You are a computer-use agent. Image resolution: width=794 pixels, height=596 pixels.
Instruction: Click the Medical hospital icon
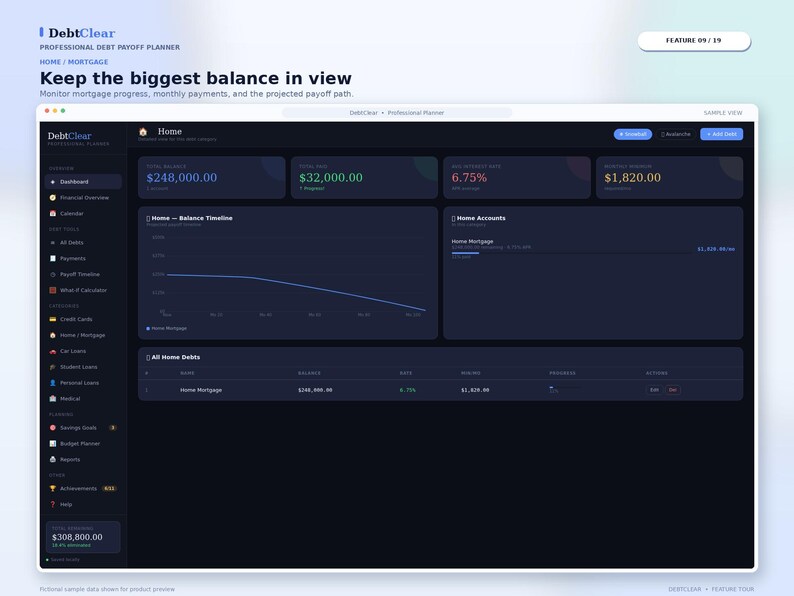(53, 399)
